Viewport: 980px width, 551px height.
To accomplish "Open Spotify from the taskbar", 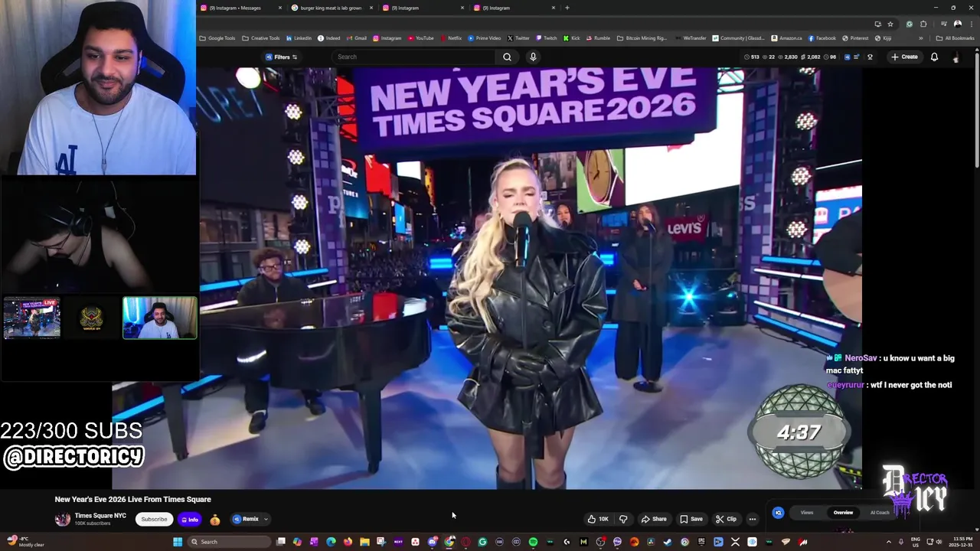I will point(533,542).
